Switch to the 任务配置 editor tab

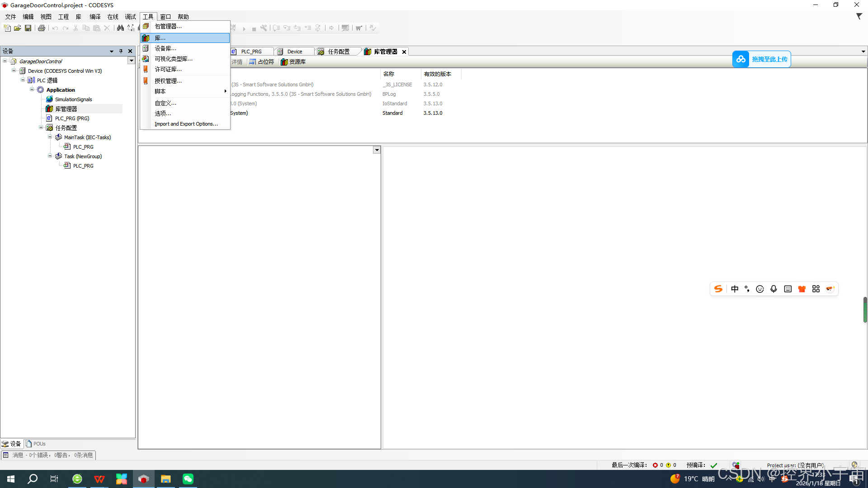coord(338,52)
